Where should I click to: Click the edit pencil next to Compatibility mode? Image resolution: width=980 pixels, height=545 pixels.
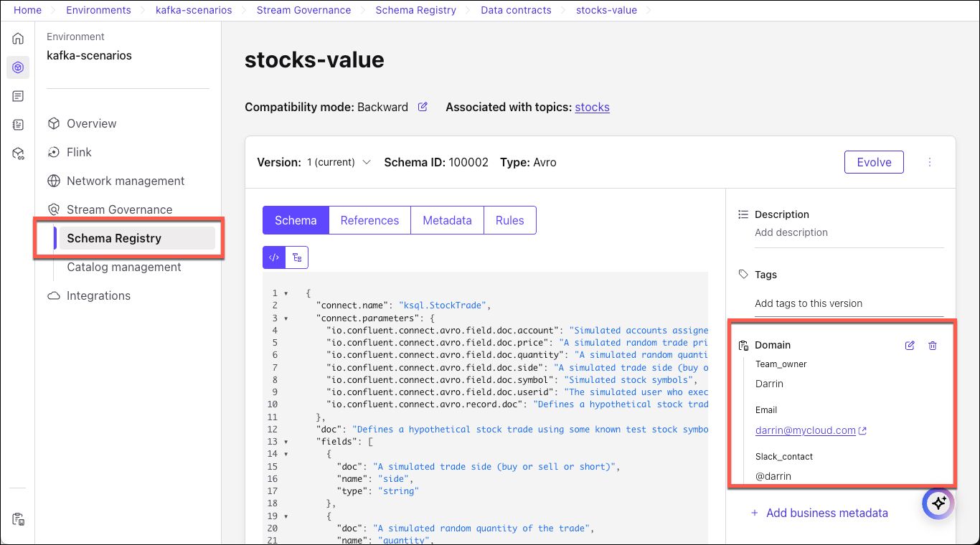[x=423, y=106]
